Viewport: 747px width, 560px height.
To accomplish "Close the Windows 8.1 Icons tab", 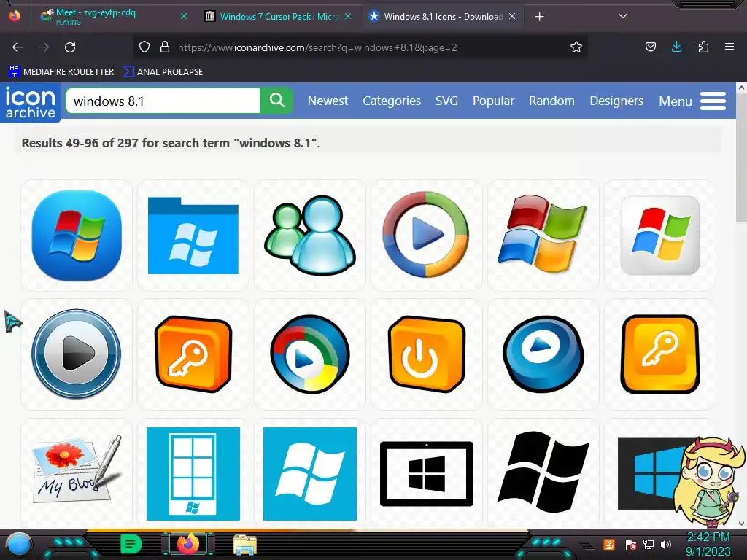I will click(512, 16).
